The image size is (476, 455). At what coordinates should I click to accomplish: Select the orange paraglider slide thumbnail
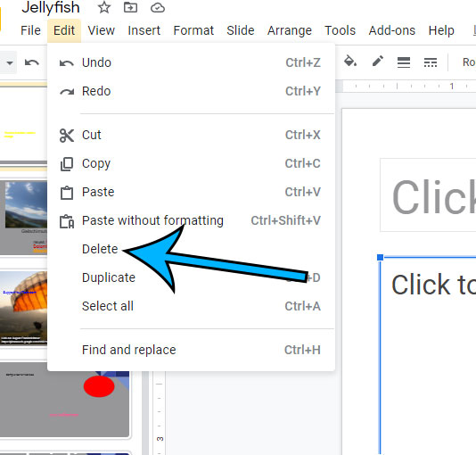click(x=24, y=308)
